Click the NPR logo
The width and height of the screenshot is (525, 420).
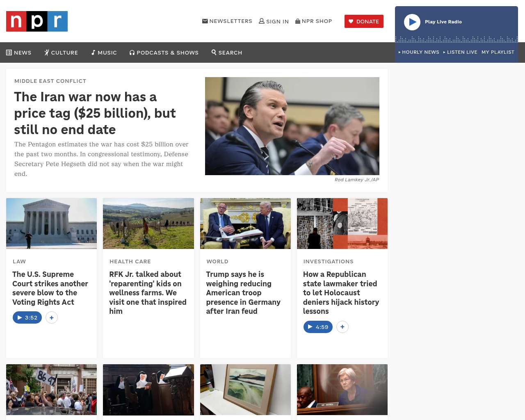37,21
